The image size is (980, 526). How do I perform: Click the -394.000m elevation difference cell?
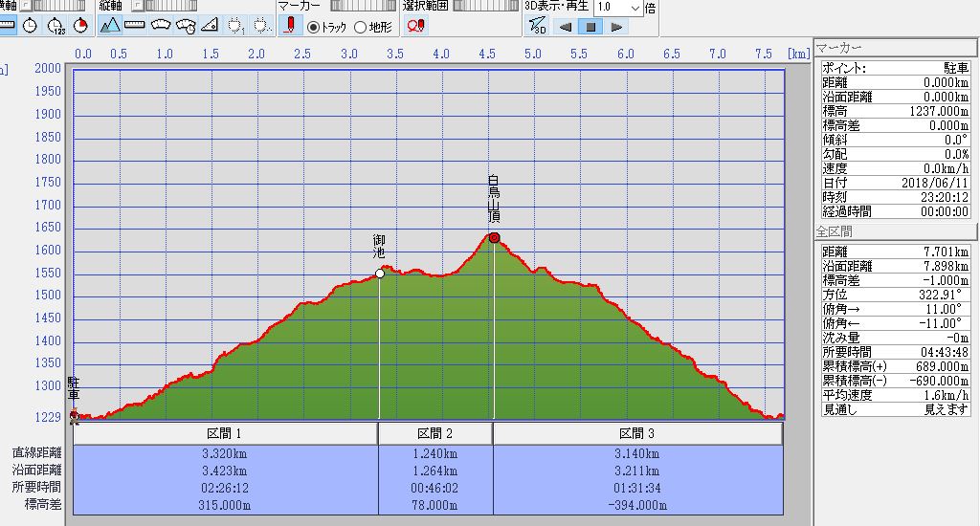click(x=636, y=505)
